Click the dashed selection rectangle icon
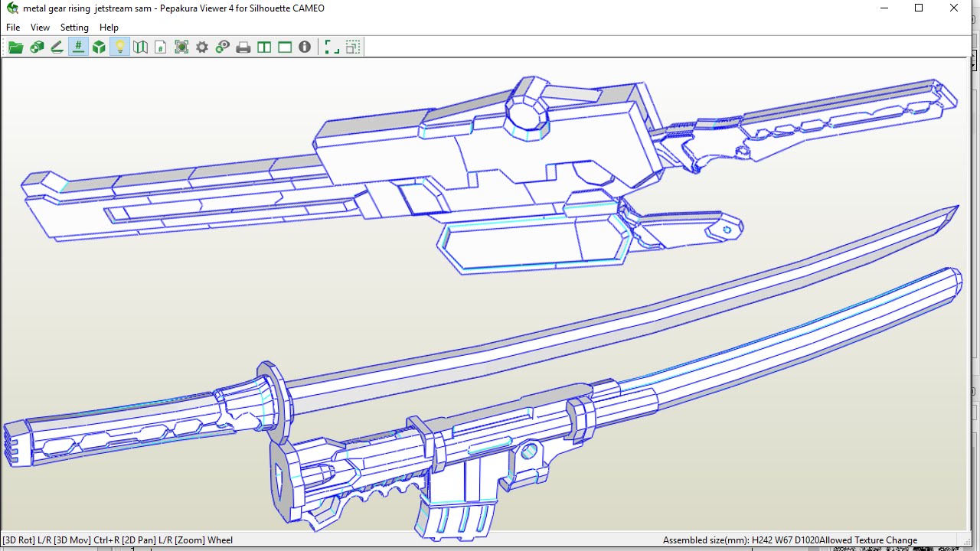Screen dimensions: 980x551 pos(352,47)
